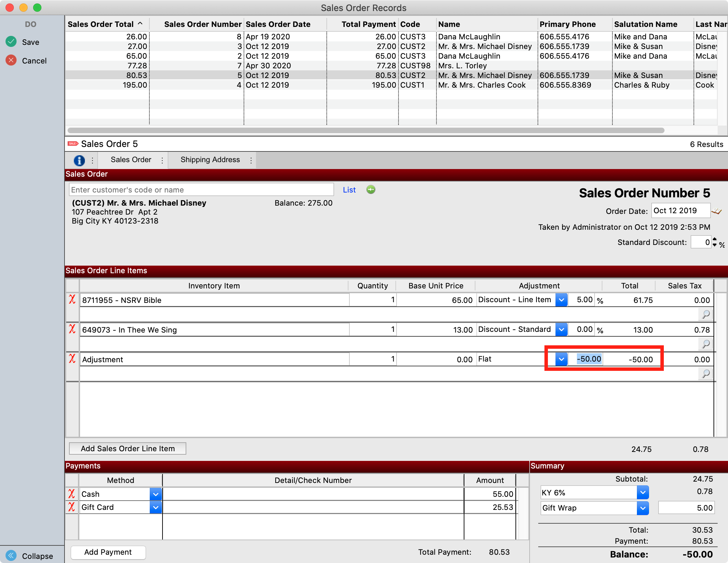Click the green arrow next to List

[371, 190]
